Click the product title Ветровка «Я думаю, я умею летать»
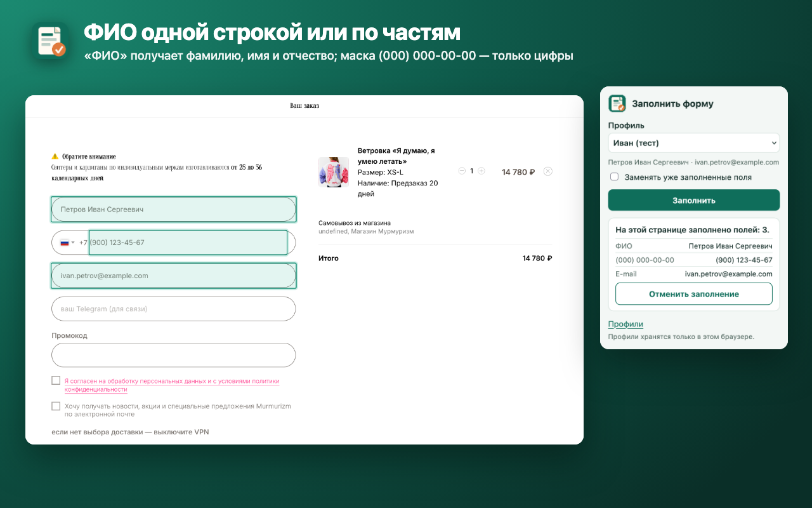 (x=396, y=156)
